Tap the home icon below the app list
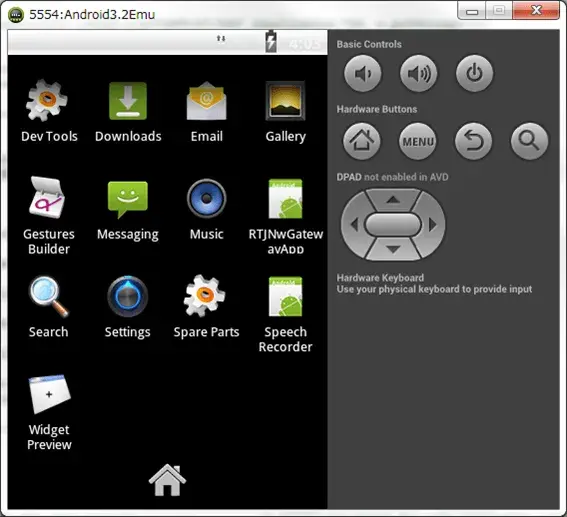Image resolution: width=567 pixels, height=517 pixels. pyautogui.click(x=167, y=480)
